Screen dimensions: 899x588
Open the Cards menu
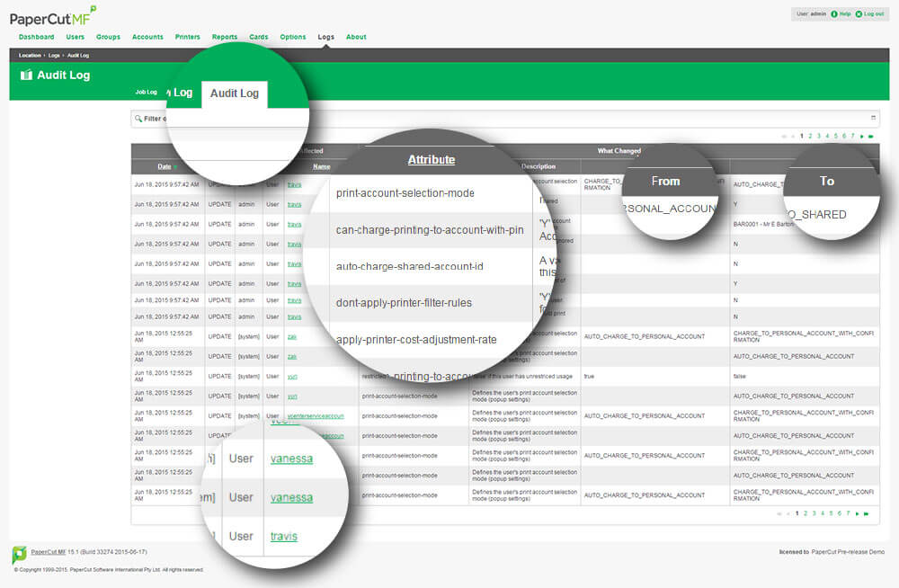[x=259, y=37]
